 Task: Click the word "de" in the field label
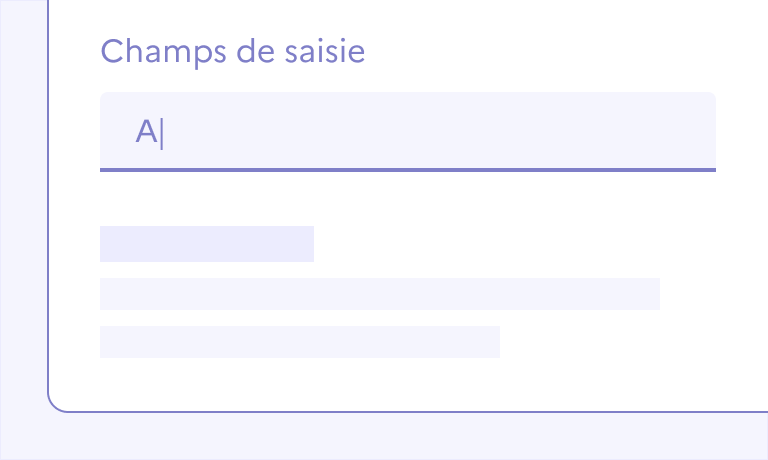click(x=254, y=52)
